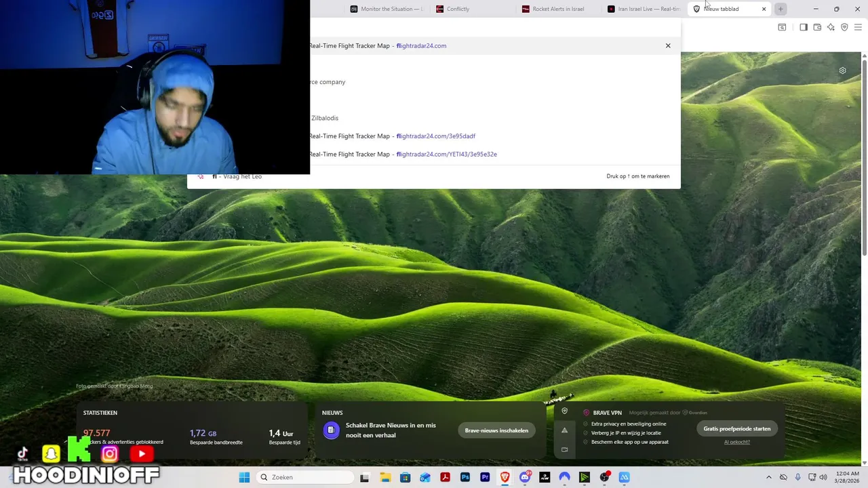Click the Brave browser taskbar icon

505,477
